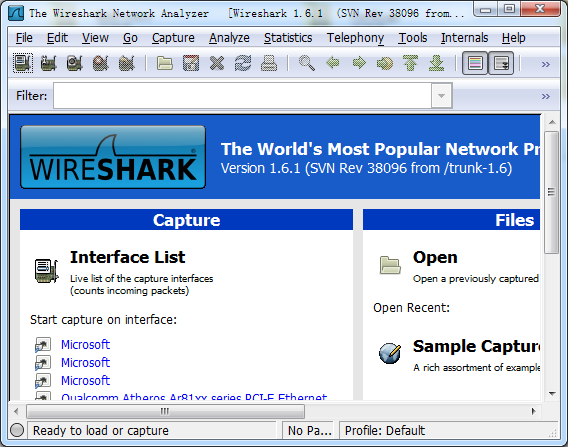The width and height of the screenshot is (568, 447).
Task: Jump to first packet icon
Action: click(x=410, y=63)
